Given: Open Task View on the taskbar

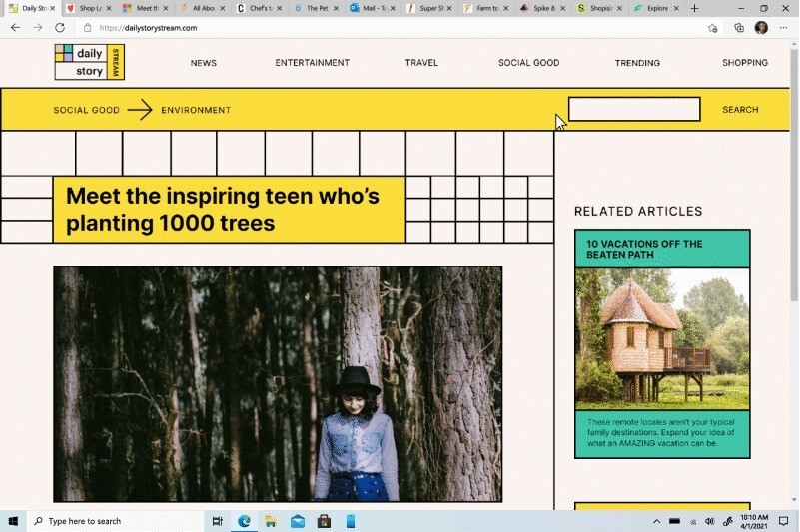Looking at the screenshot, I should click(217, 521).
